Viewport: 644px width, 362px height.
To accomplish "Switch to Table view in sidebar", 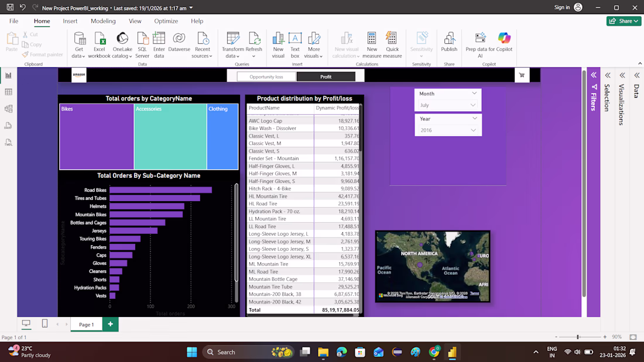I will pyautogui.click(x=8, y=92).
